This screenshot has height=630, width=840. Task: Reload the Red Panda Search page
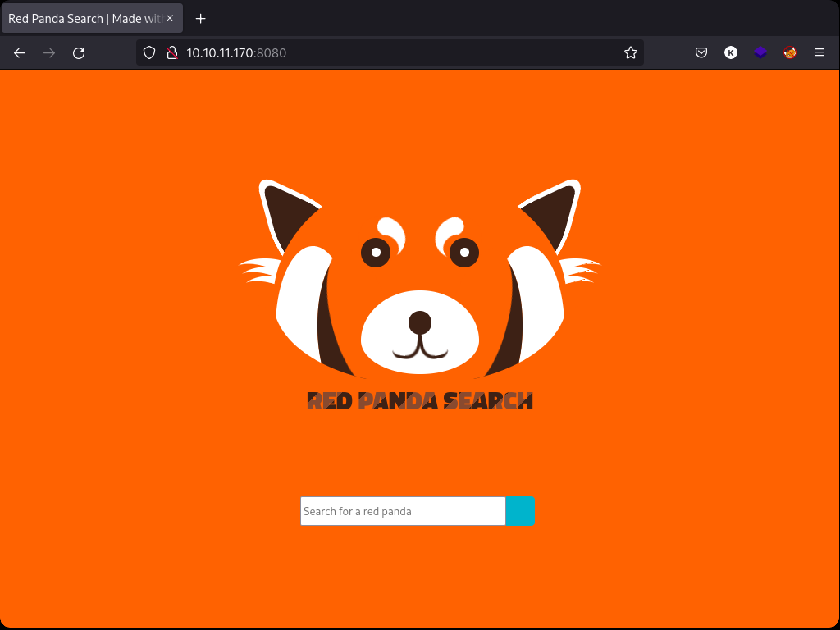[79, 52]
